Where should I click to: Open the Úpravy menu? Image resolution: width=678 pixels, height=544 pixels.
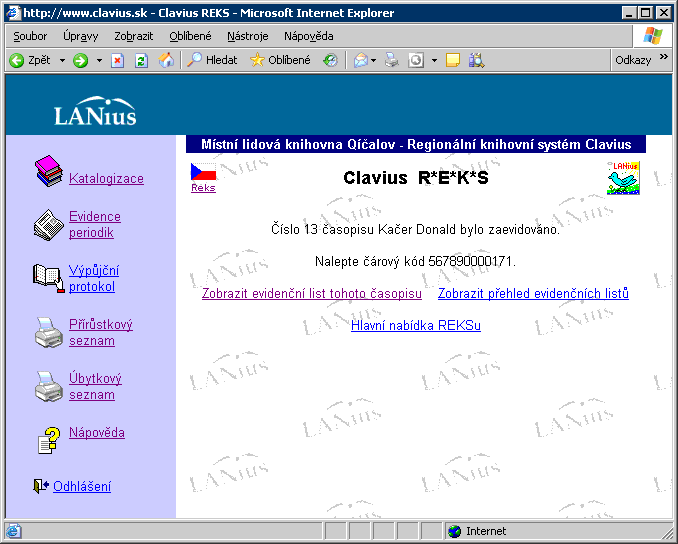[x=80, y=36]
